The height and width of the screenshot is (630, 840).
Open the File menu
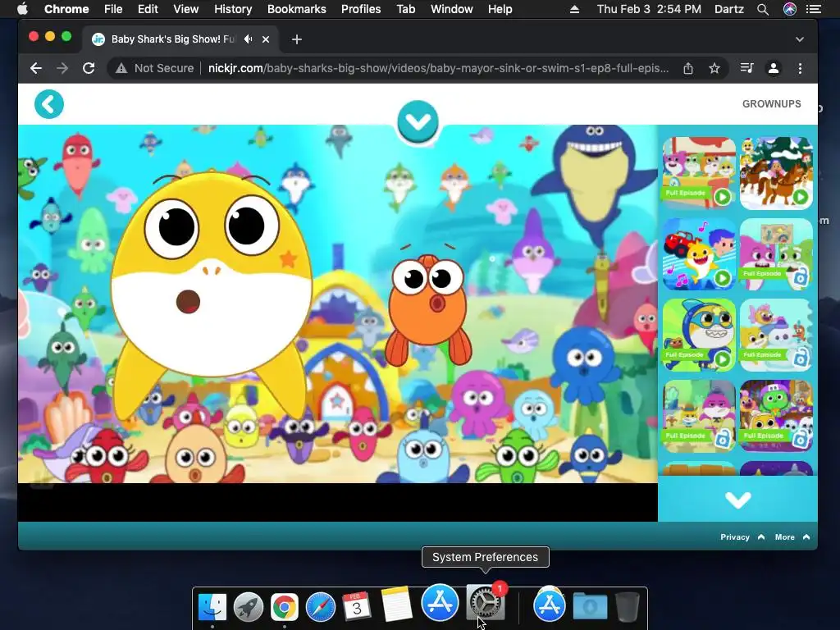pos(113,9)
